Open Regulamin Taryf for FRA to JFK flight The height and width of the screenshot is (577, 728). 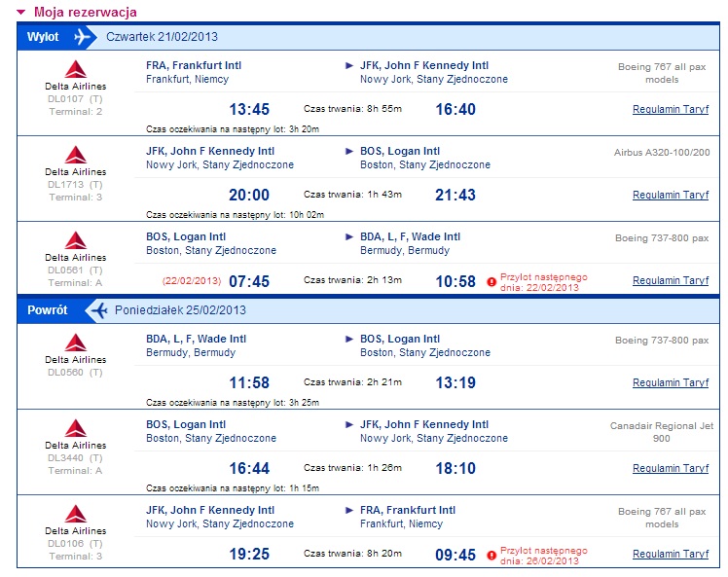[671, 109]
